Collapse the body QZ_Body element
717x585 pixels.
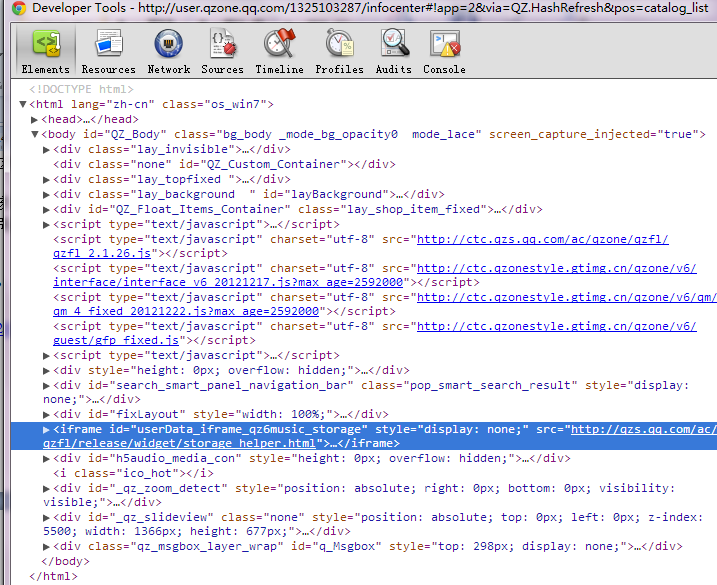[x=35, y=134]
